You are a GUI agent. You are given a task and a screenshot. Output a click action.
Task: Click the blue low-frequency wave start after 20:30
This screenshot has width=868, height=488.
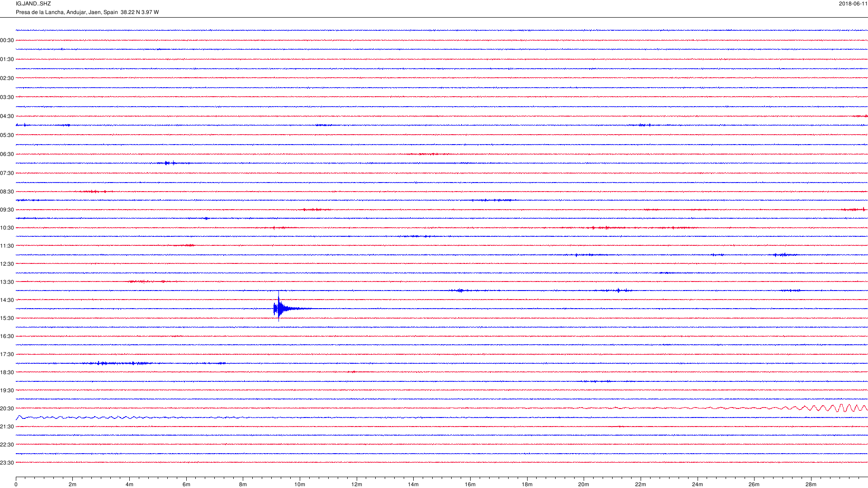click(20, 417)
